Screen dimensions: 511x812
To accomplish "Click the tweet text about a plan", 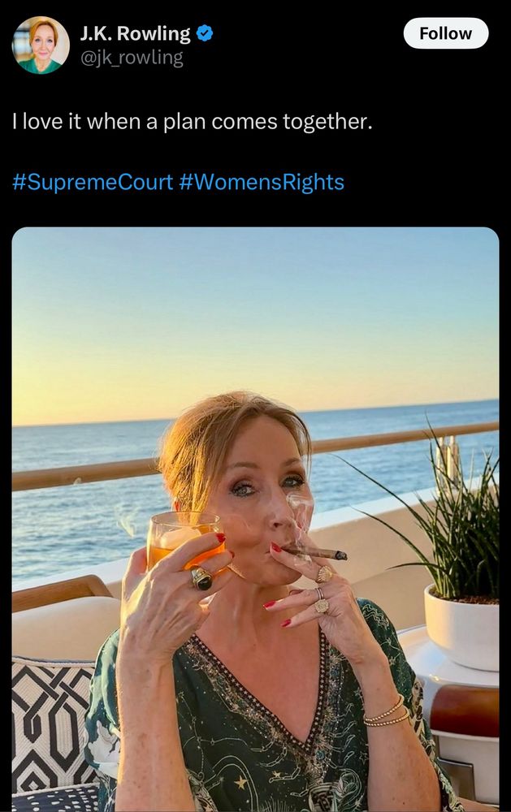I will [x=192, y=122].
